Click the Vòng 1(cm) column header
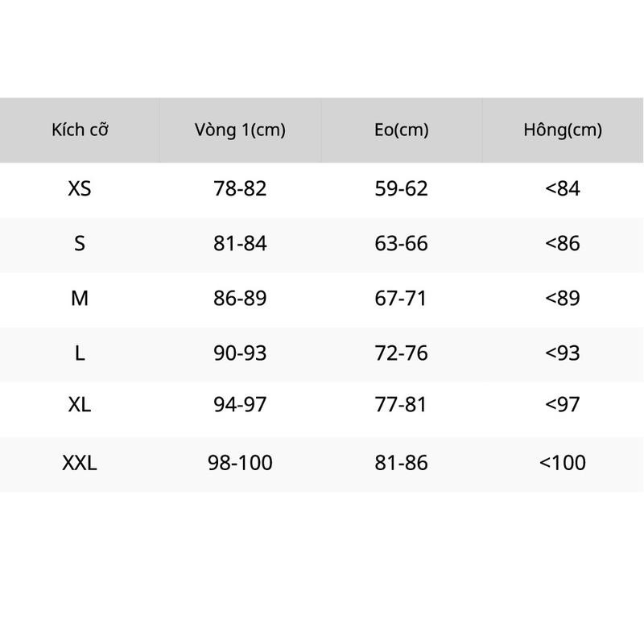Screen dimensions: 644x644 [240, 130]
